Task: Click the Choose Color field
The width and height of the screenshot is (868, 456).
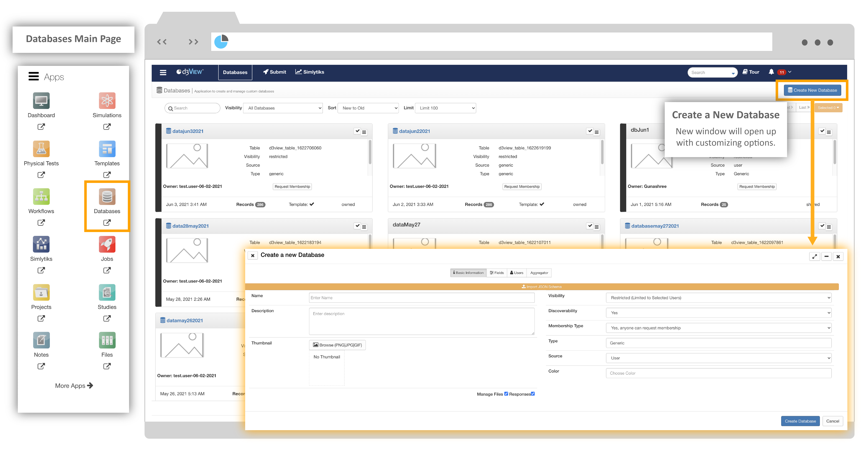Action: [719, 373]
